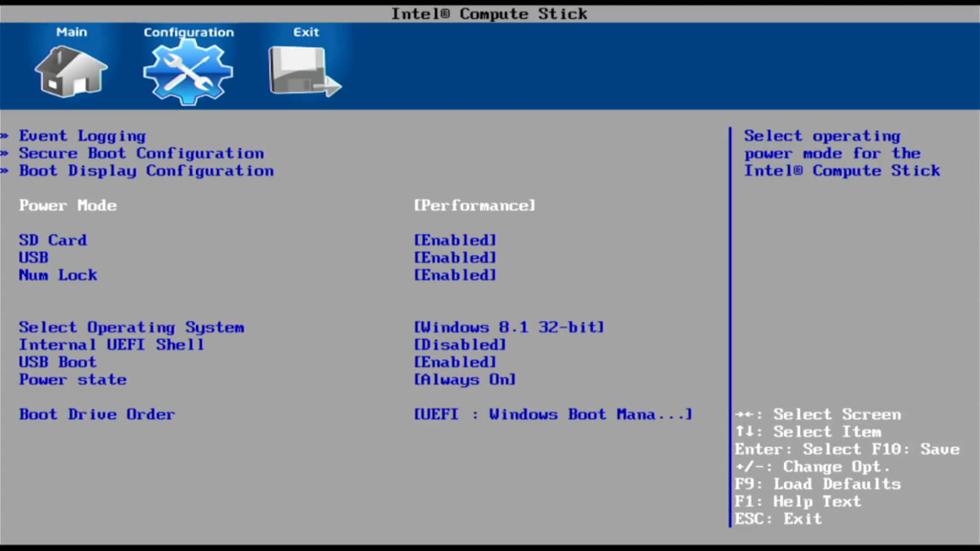980x551 pixels.
Task: Toggle Internal UEFI Shell Disabled value
Action: click(x=460, y=345)
